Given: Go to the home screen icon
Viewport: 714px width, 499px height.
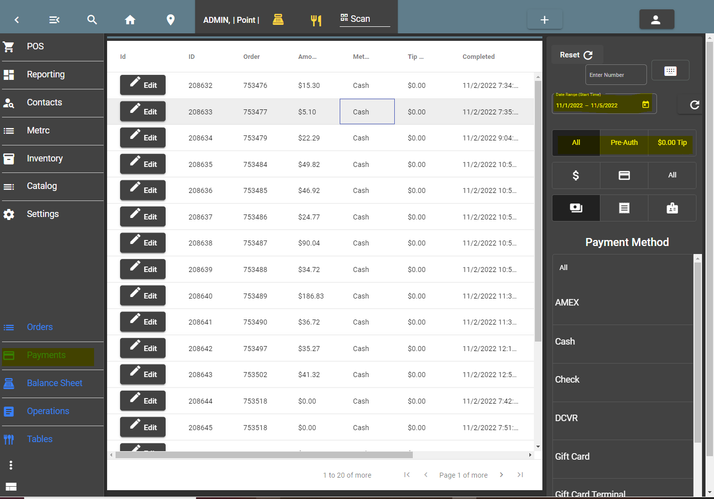Looking at the screenshot, I should (x=130, y=20).
